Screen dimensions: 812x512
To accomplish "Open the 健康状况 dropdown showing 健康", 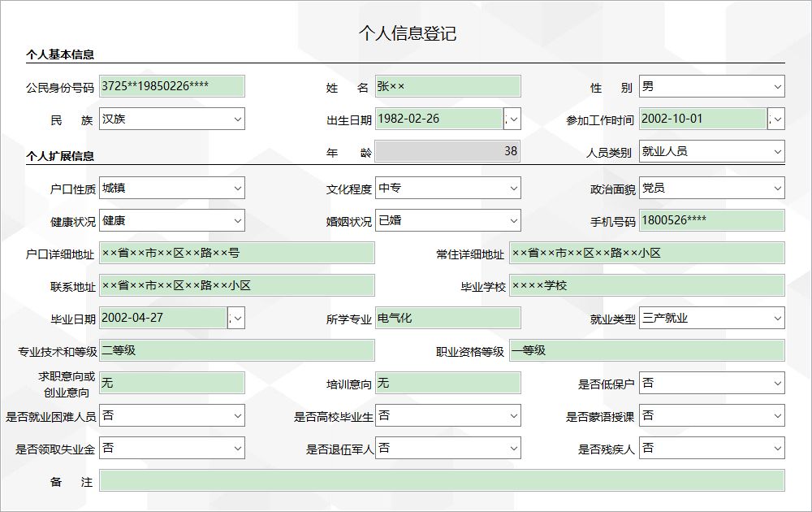I will point(172,220).
